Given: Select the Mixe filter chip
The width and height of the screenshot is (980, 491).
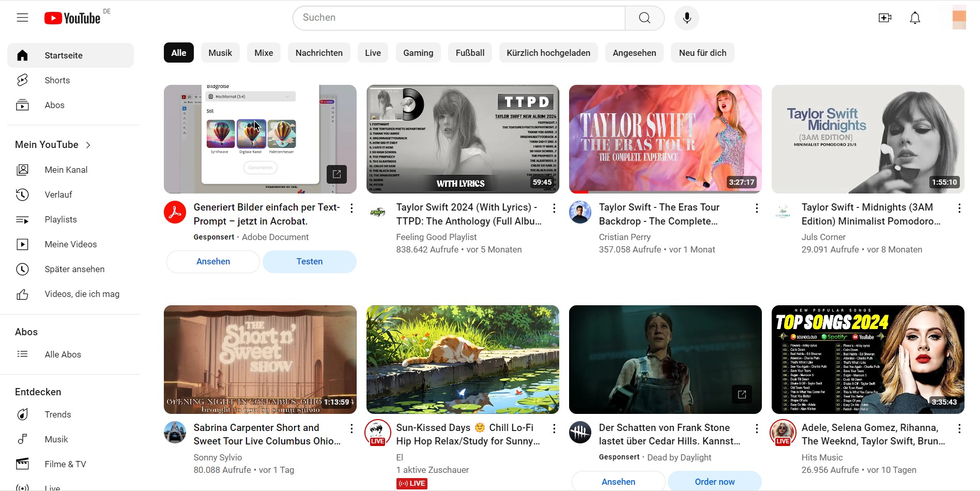Looking at the screenshot, I should pyautogui.click(x=264, y=53).
